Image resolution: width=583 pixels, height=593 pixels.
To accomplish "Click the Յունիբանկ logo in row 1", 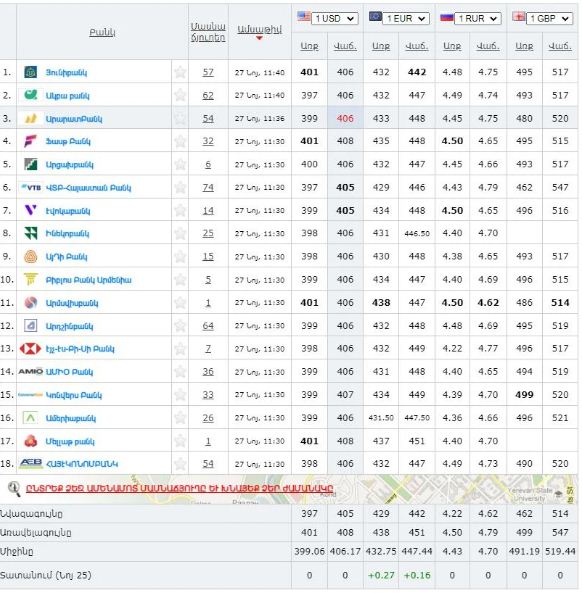I will click(31, 72).
